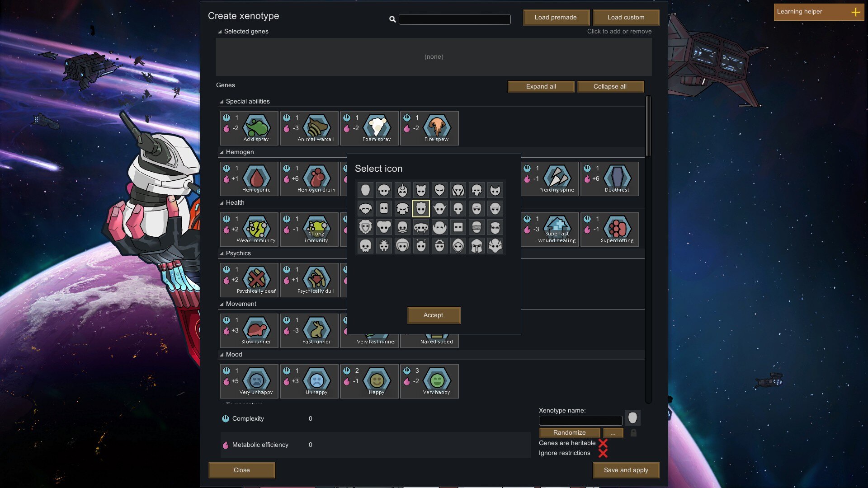
Task: Click the Save and apply button
Action: point(626,470)
